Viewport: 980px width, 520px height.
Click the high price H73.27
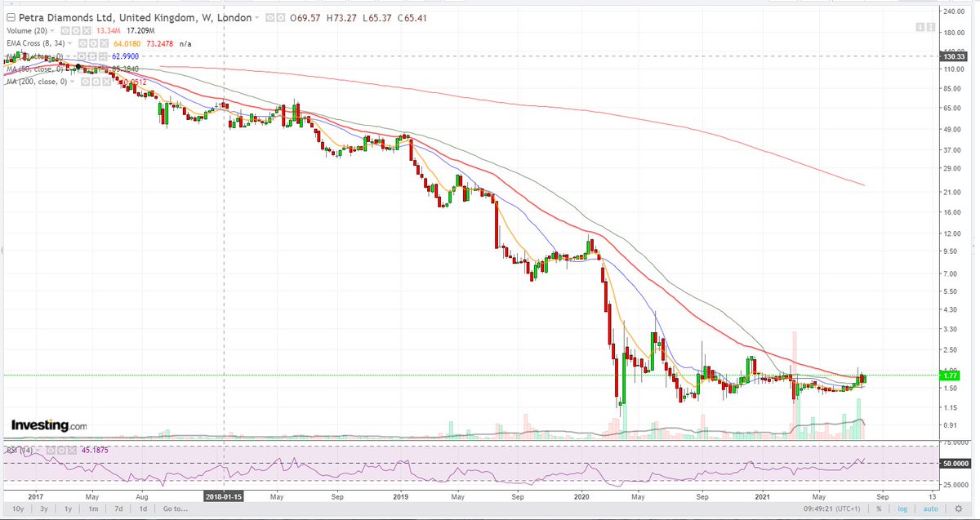pyautogui.click(x=341, y=18)
